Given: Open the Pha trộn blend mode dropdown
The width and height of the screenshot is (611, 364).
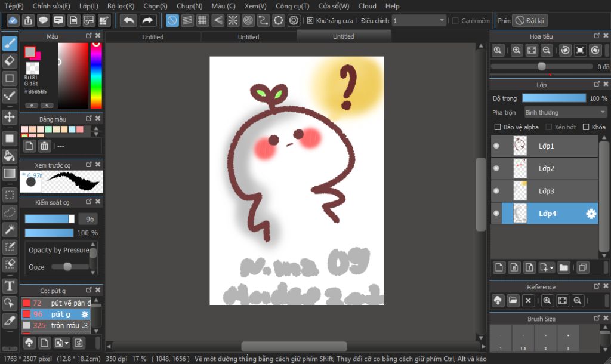Looking at the screenshot, I should [566, 113].
